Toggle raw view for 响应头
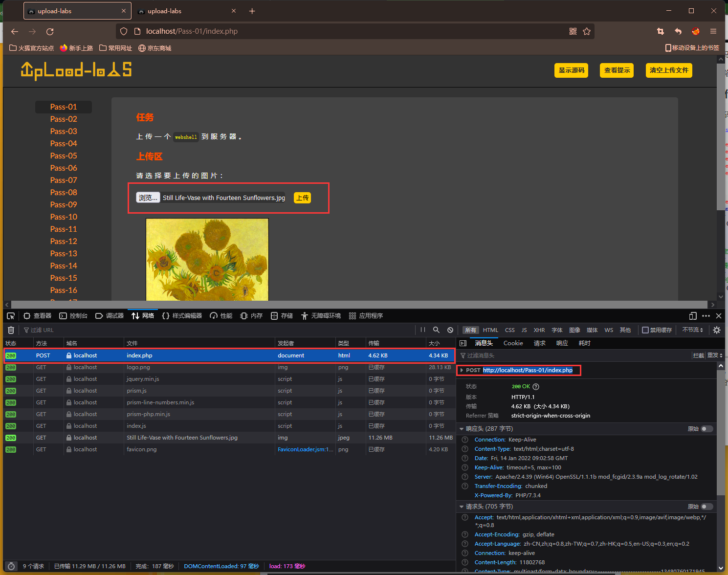The height and width of the screenshot is (575, 728). tap(706, 429)
